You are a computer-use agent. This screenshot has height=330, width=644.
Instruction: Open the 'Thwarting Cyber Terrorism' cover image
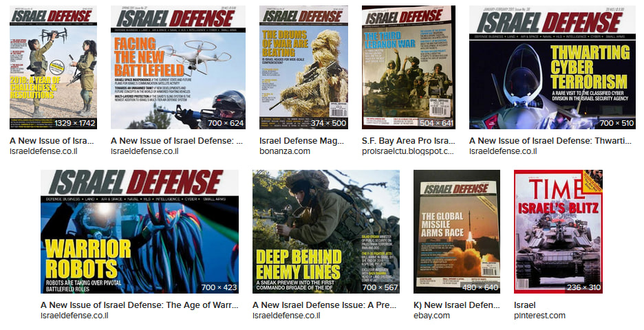552,67
